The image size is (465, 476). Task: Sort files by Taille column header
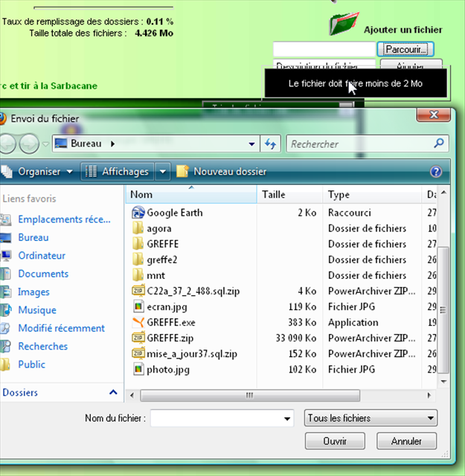(x=274, y=194)
